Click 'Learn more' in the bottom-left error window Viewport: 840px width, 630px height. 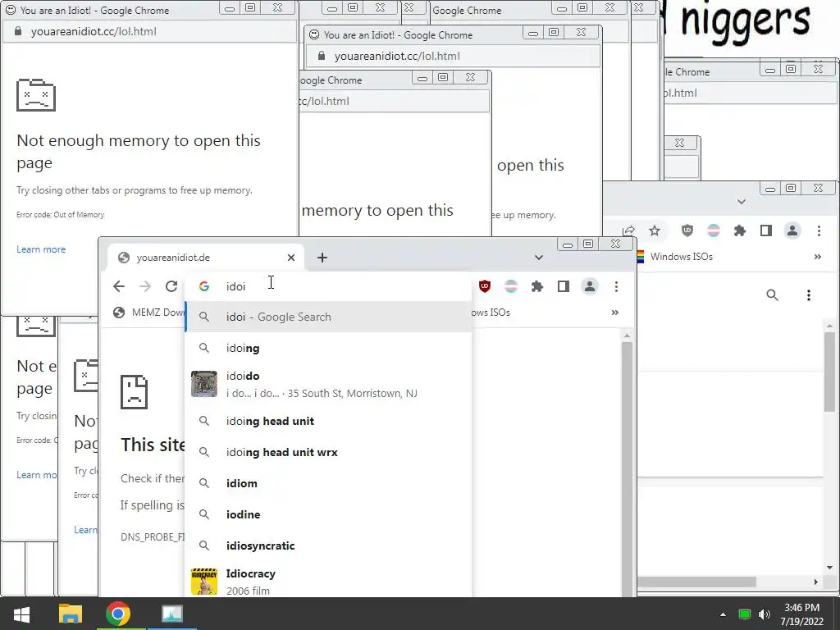click(x=36, y=475)
